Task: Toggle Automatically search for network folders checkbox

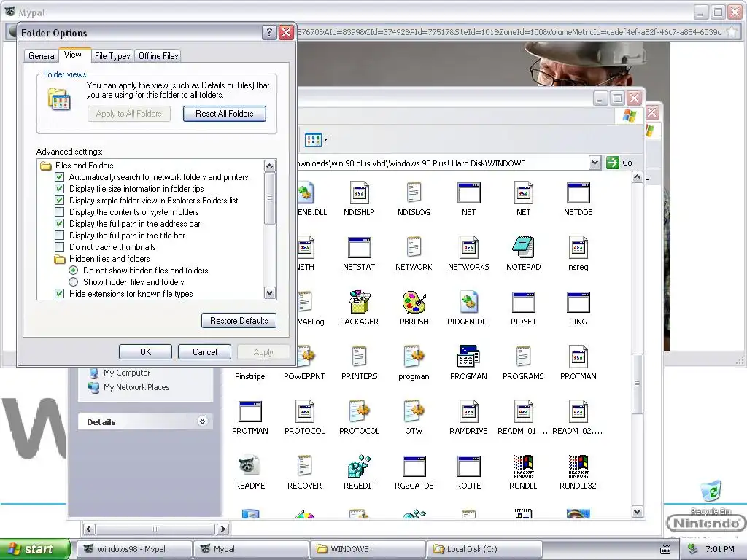Action: coord(60,177)
